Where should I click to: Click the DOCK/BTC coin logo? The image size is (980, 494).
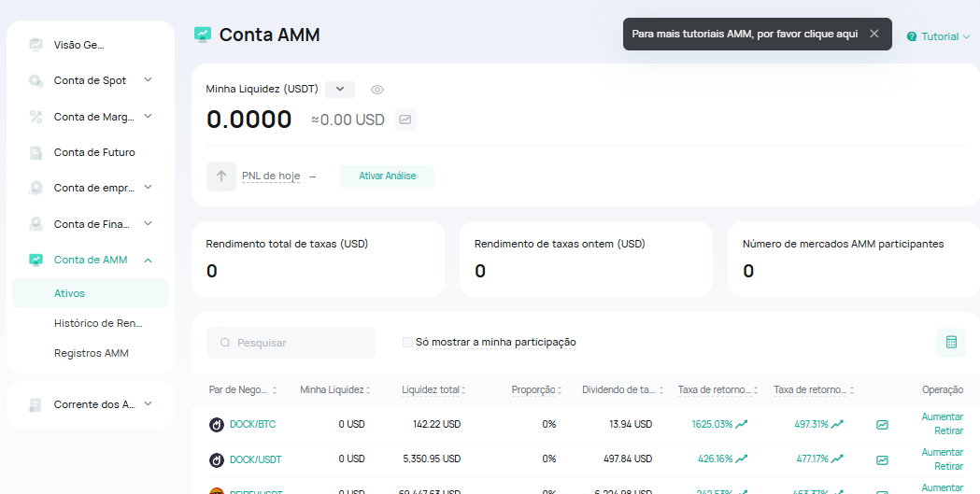pos(217,425)
